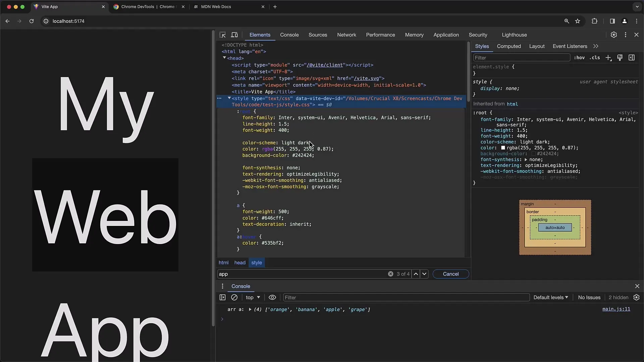Open main.js:11 source link

click(x=616, y=309)
